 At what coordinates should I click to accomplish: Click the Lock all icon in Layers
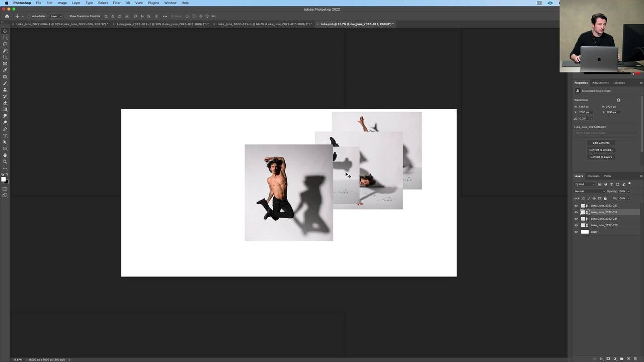[605, 198]
